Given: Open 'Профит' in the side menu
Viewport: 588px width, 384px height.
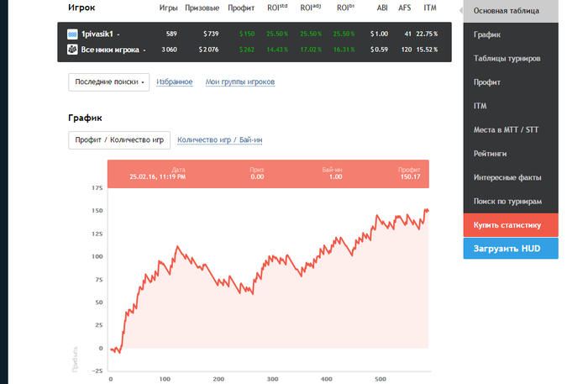Looking at the screenshot, I should pos(487,83).
